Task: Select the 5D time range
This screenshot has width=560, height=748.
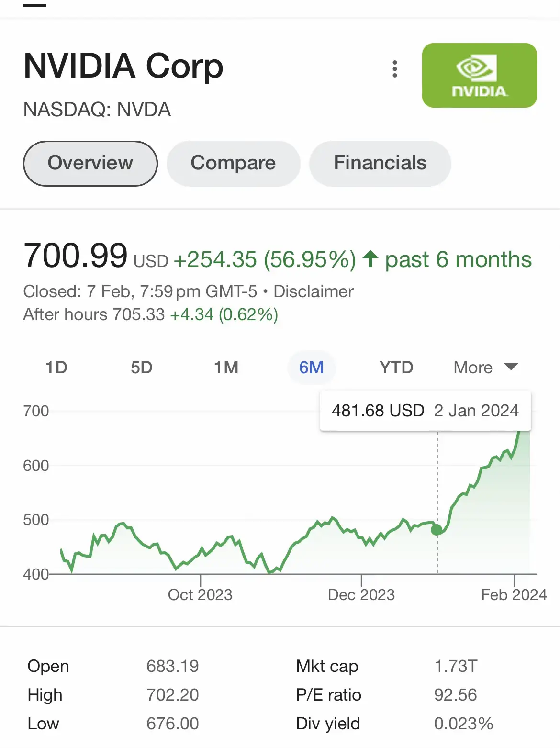Action: 142,368
